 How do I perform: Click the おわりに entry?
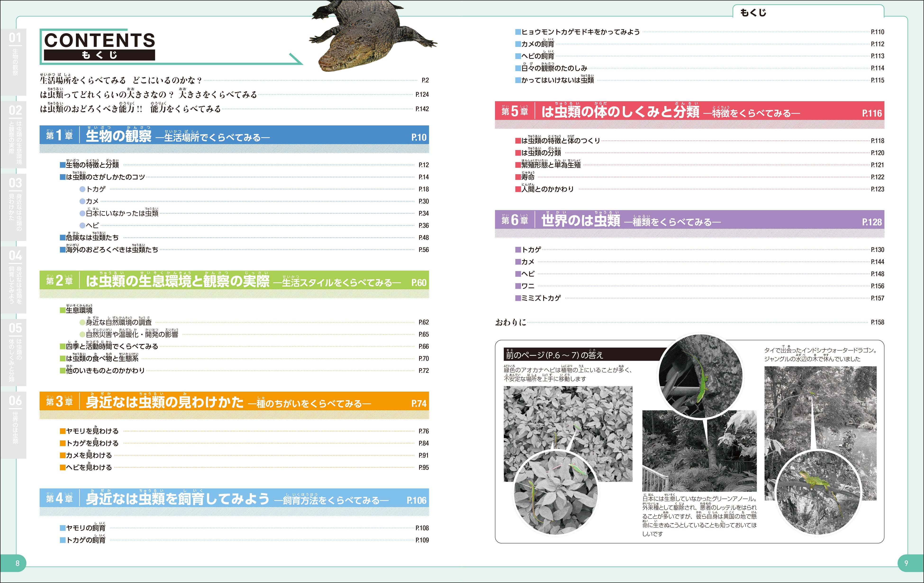pyautogui.click(x=511, y=323)
